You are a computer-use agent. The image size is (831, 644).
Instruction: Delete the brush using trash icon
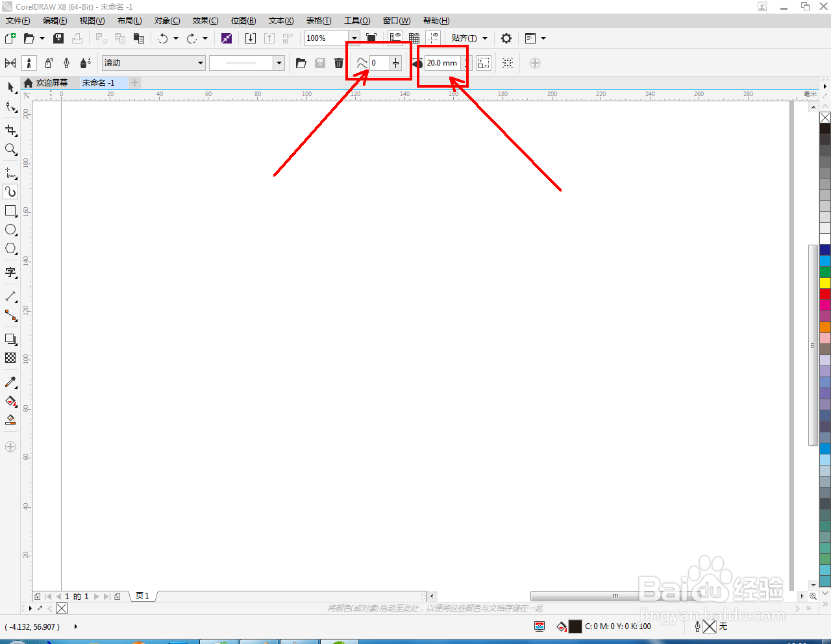tap(339, 63)
